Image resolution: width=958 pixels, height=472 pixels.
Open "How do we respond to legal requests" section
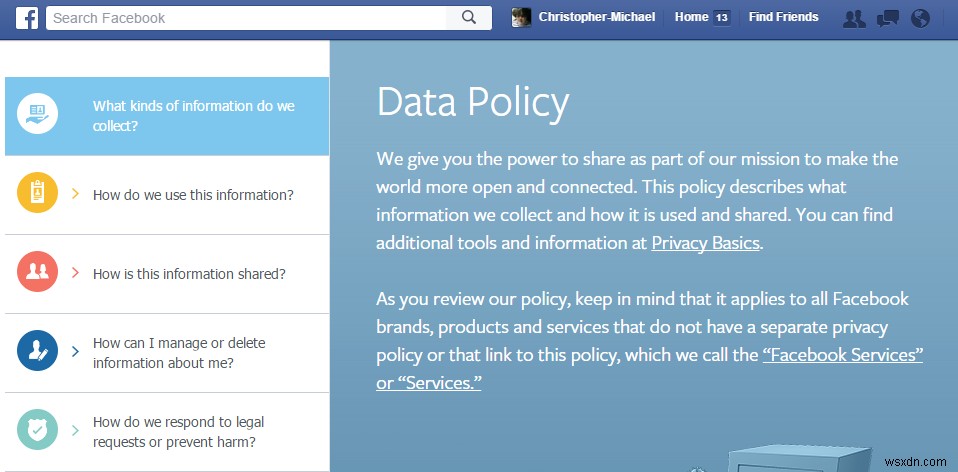click(178, 431)
